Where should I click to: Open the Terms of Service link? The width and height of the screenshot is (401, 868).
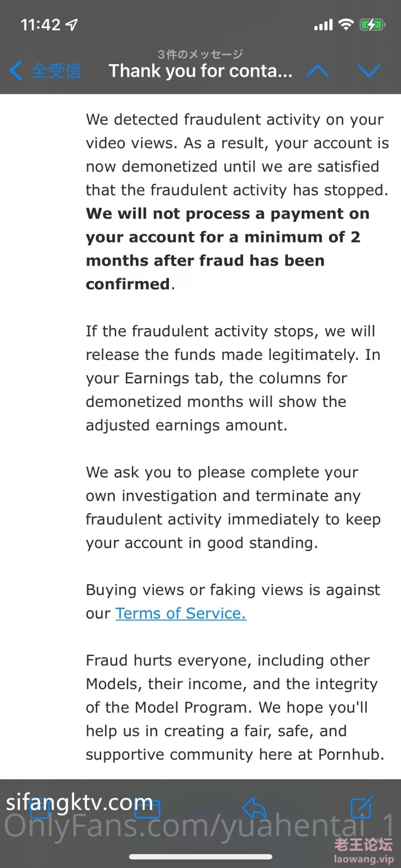pyautogui.click(x=181, y=613)
